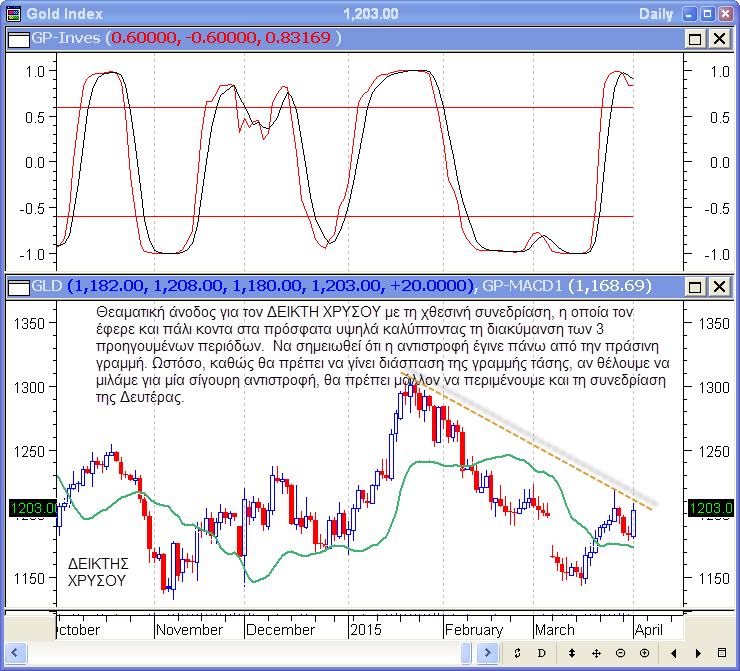Click the GLD price values title text
Screen dimensions: 740x671
point(252,285)
